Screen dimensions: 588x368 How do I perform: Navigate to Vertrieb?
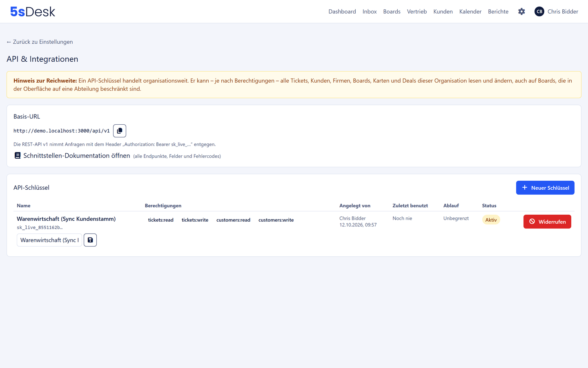417,11
